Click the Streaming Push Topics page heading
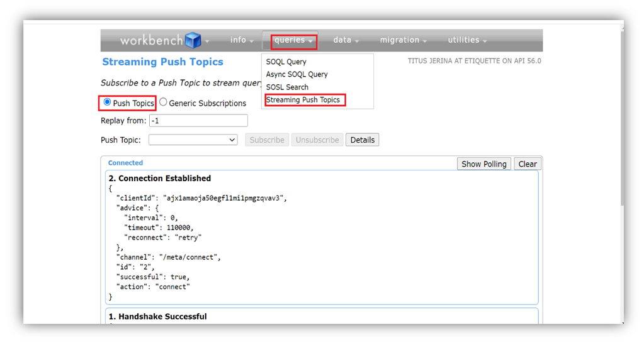Image resolution: width=644 pixels, height=344 pixels. pyautogui.click(x=162, y=62)
